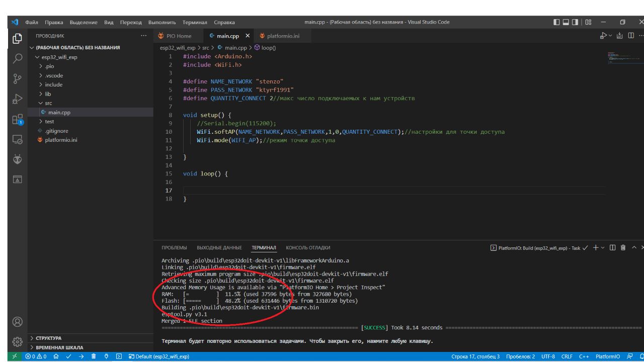Toggle bottom panel layout button
This screenshot has width=644, height=362.
pos(566,22)
